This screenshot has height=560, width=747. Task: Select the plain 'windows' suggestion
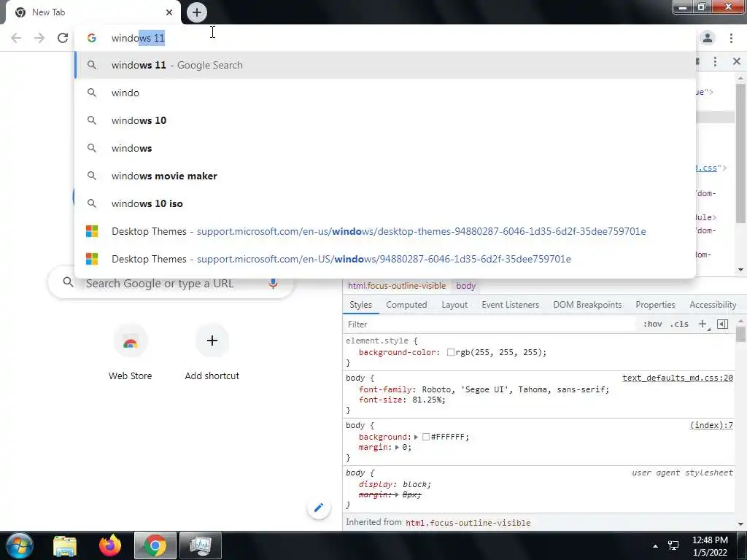(385, 148)
